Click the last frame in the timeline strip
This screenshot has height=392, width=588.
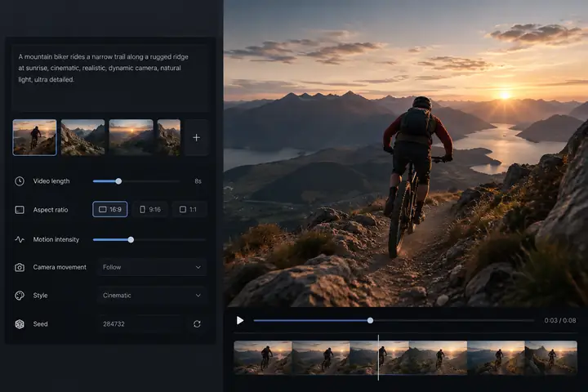click(x=551, y=358)
